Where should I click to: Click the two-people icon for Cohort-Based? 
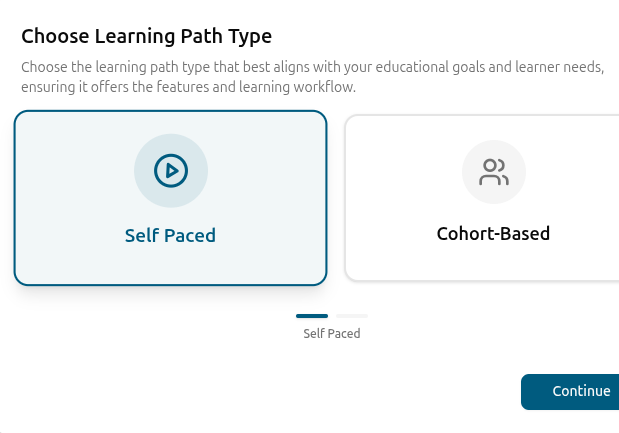coord(494,172)
